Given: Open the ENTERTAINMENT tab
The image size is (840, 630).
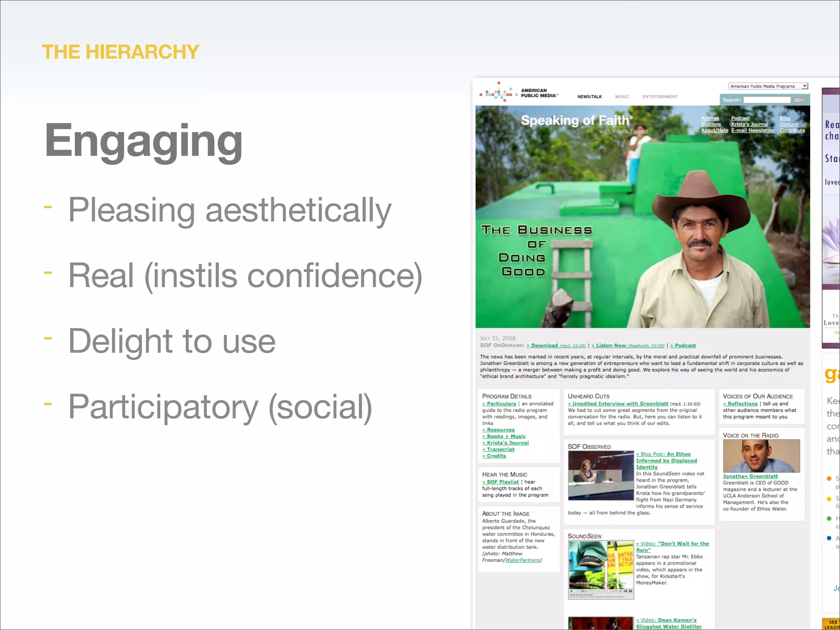Looking at the screenshot, I should click(x=660, y=97).
